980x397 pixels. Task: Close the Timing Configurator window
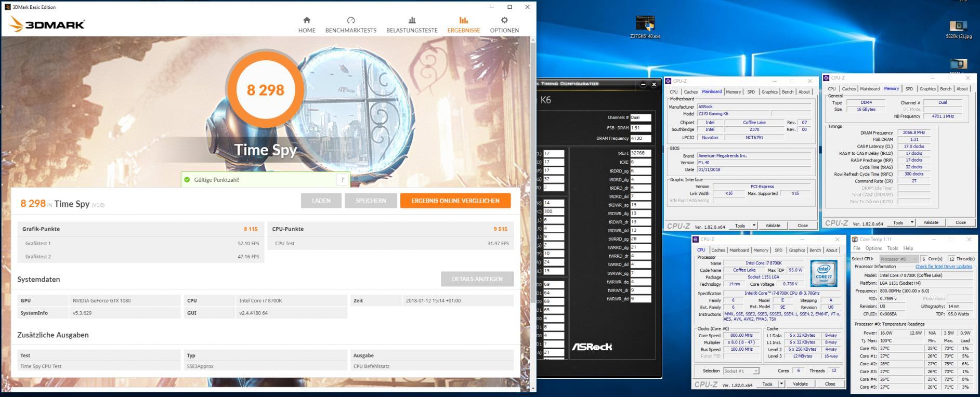click(654, 84)
